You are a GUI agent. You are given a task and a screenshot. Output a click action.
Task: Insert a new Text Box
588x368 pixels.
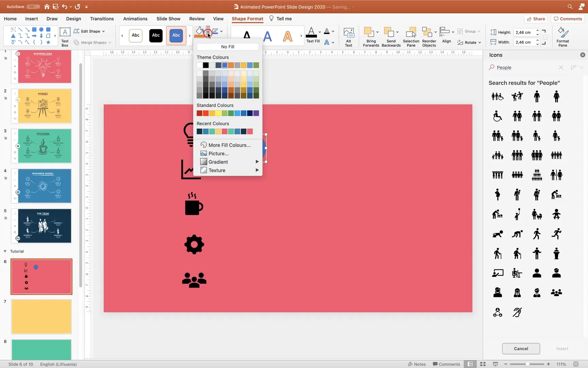coord(64,35)
